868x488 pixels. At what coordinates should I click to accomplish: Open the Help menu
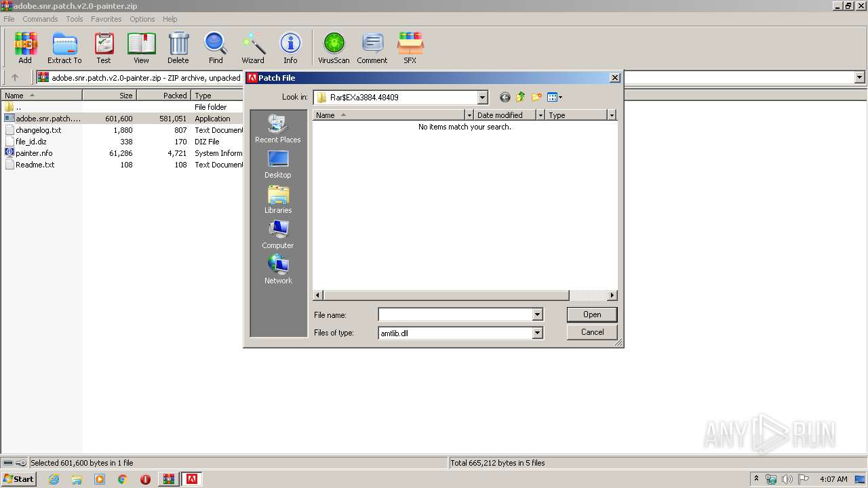[x=170, y=19]
